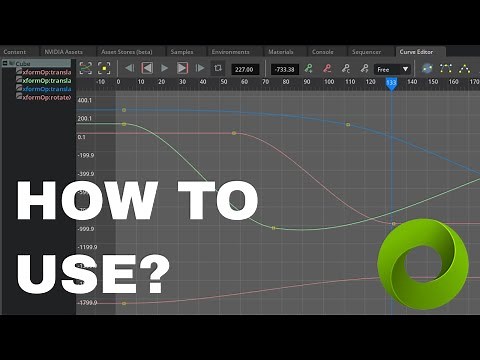Click the icon beside the blue xformOp:transla row
This screenshot has height=360, width=480.
19,88
